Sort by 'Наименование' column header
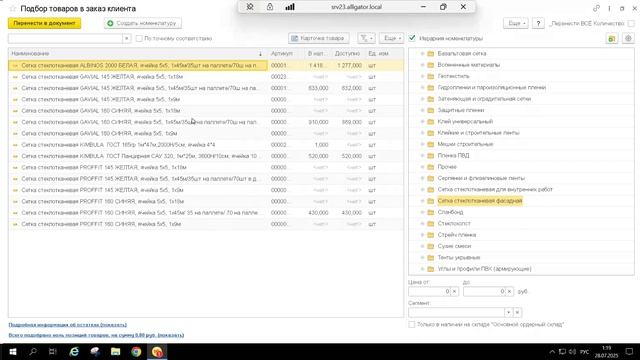640x360 pixels. (137, 53)
